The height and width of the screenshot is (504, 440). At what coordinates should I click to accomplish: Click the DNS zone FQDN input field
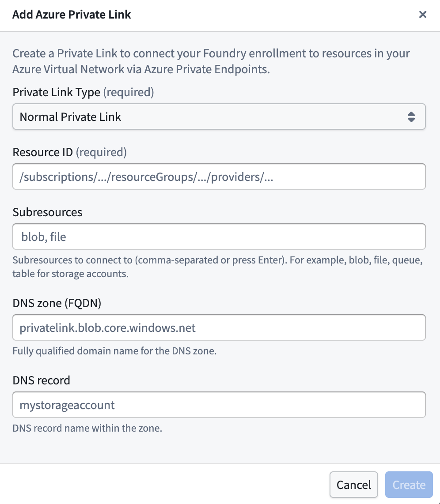pyautogui.click(x=220, y=327)
